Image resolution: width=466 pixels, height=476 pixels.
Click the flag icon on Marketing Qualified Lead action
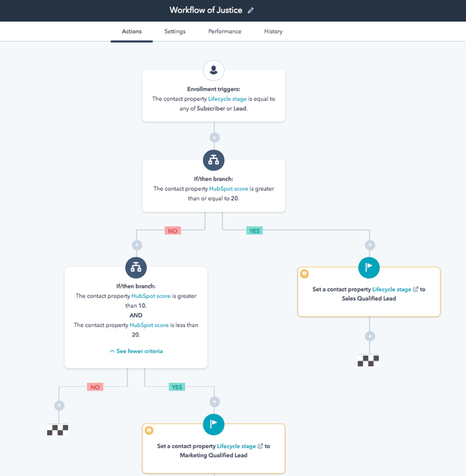(x=213, y=425)
